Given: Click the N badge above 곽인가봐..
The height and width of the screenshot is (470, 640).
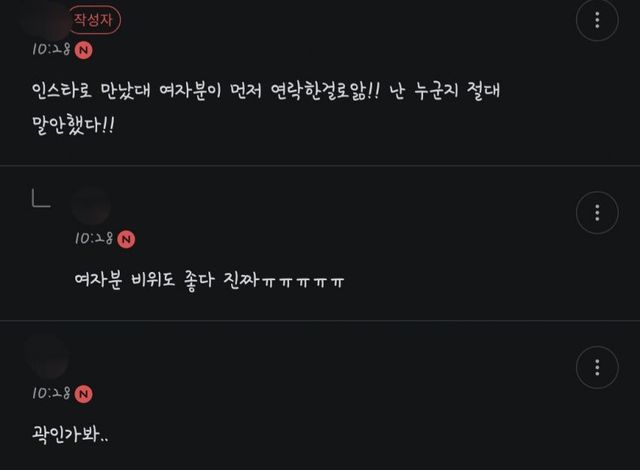Looking at the screenshot, I should point(84,393).
